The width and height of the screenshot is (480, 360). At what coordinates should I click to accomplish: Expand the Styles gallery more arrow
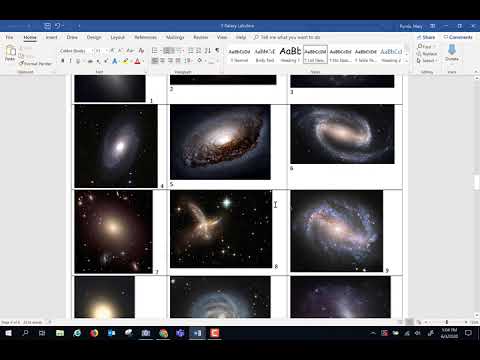tap(406, 61)
